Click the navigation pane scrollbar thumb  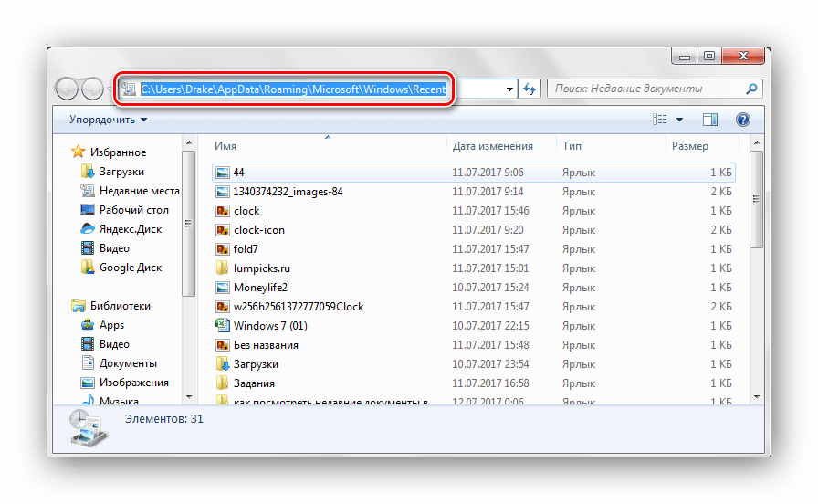click(189, 224)
